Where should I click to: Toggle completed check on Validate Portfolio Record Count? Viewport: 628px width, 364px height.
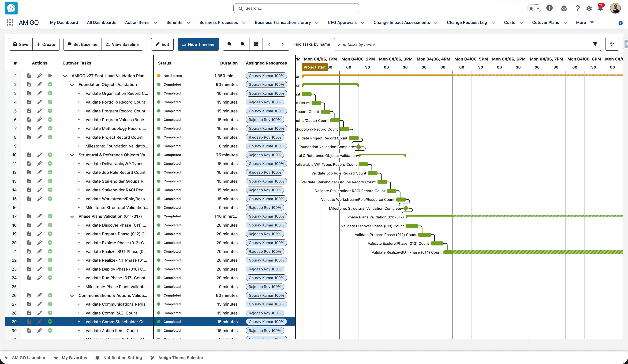click(x=50, y=102)
